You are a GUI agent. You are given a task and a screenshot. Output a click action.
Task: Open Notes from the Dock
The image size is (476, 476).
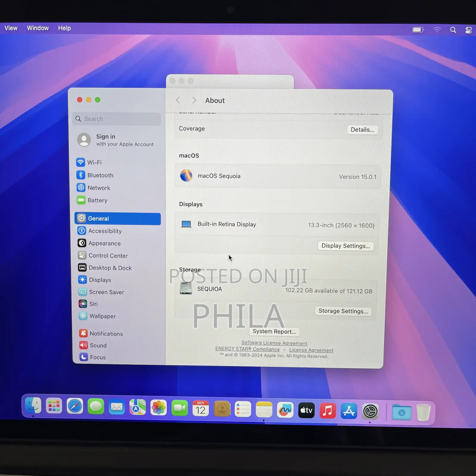point(264,410)
